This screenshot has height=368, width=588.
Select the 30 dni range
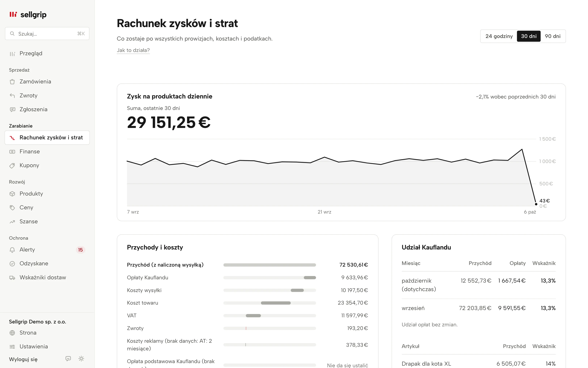[529, 36]
